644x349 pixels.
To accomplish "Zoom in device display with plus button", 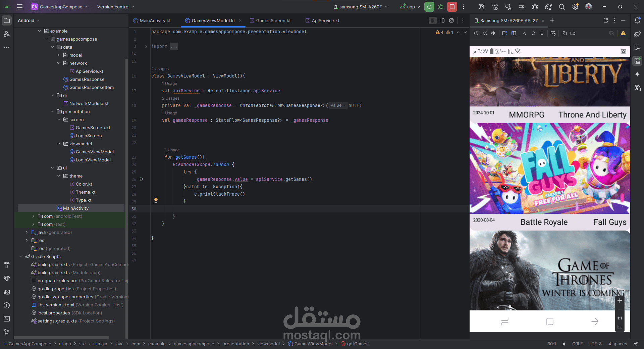I will click(x=620, y=301).
